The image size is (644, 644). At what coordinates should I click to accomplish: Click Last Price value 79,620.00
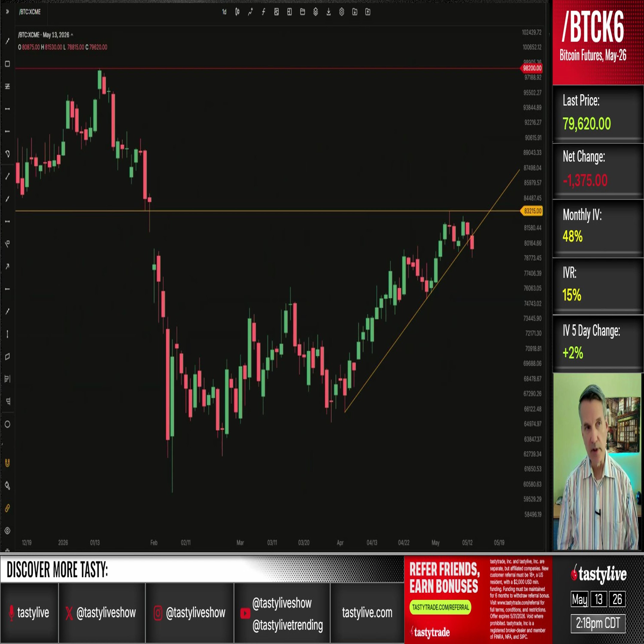tap(586, 123)
